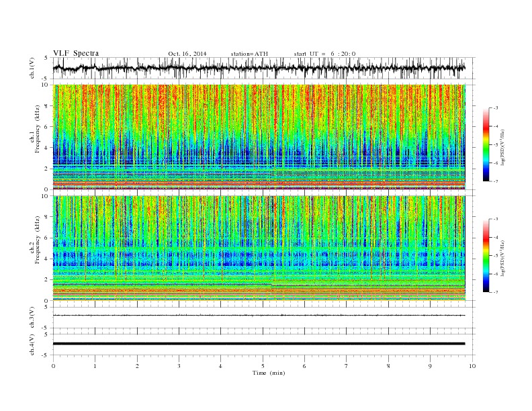
Task: Click the ch.1(V) waveform trace panel
Action: (x=264, y=68)
